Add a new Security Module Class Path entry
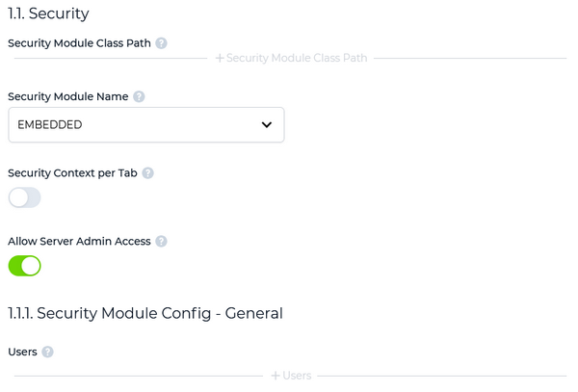Viewport: 578px width, 392px height. click(x=291, y=58)
